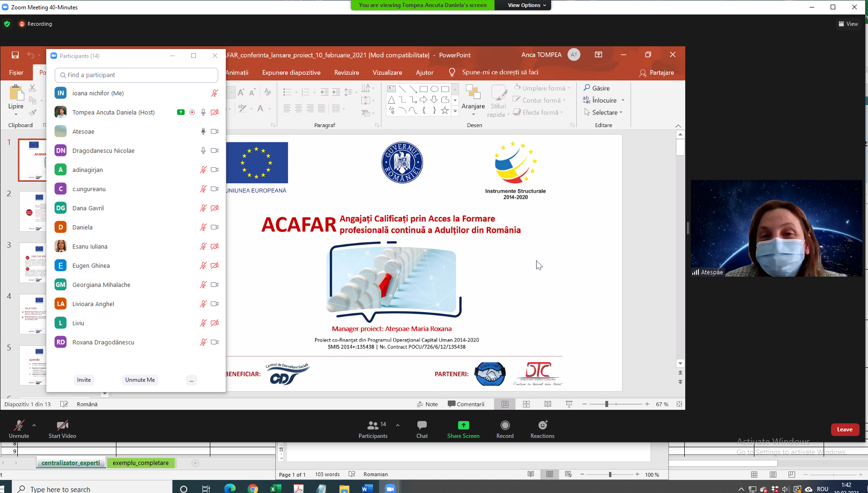The height and width of the screenshot is (493, 868).
Task: Open Excel from the Windows taskbar
Action: (275, 488)
